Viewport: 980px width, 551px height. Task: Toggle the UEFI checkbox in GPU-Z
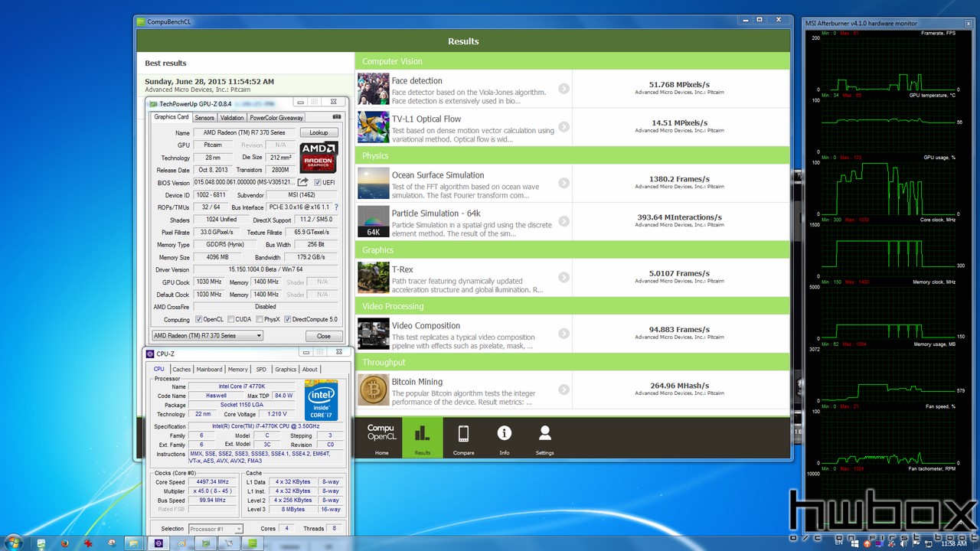click(318, 183)
